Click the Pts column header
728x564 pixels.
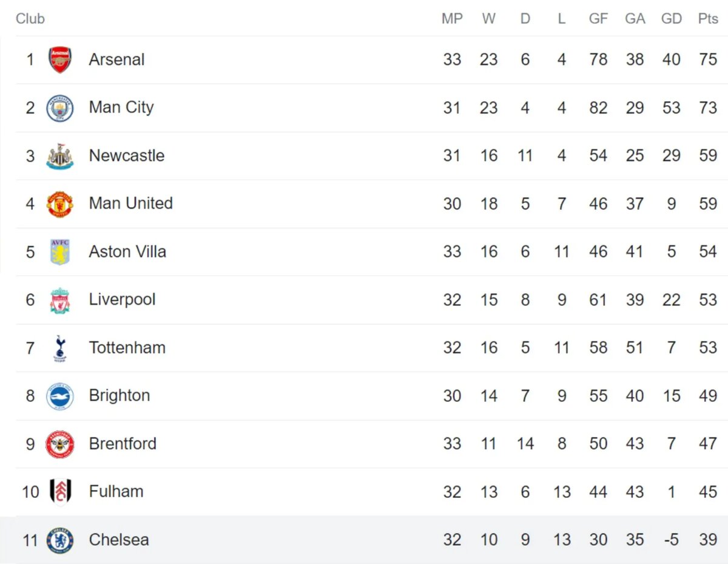click(708, 19)
